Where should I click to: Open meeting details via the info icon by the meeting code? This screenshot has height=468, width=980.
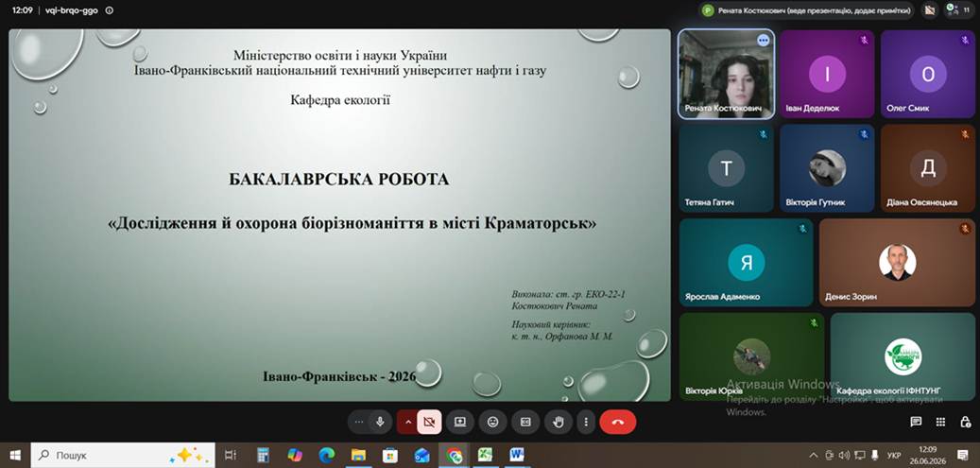[x=110, y=10]
